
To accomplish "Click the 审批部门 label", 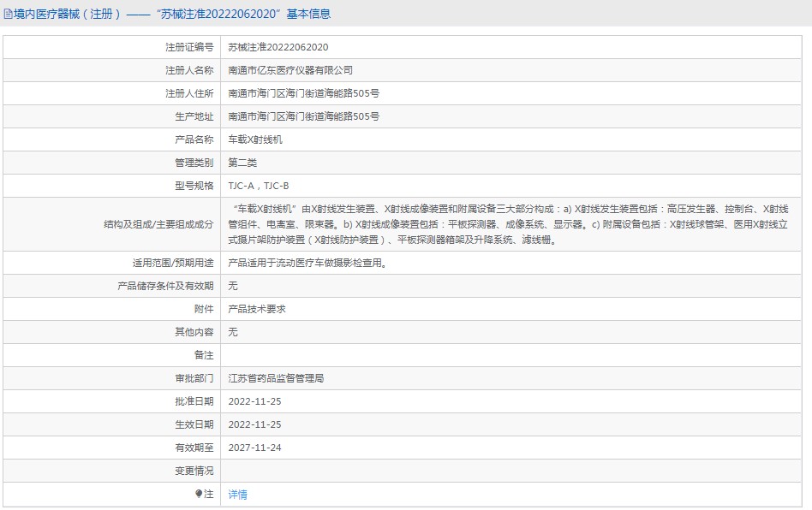I will point(194,378).
